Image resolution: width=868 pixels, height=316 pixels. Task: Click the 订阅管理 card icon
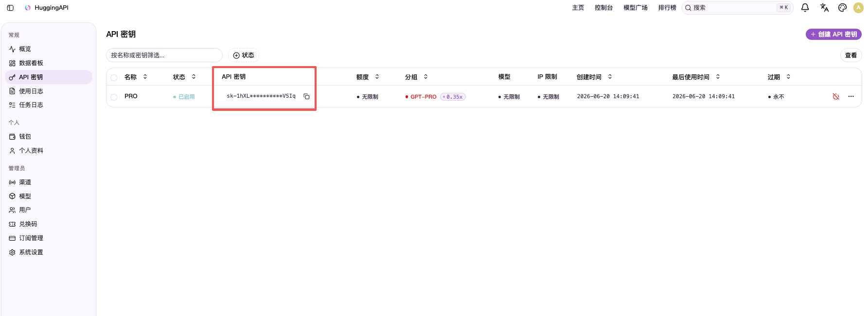click(x=13, y=238)
